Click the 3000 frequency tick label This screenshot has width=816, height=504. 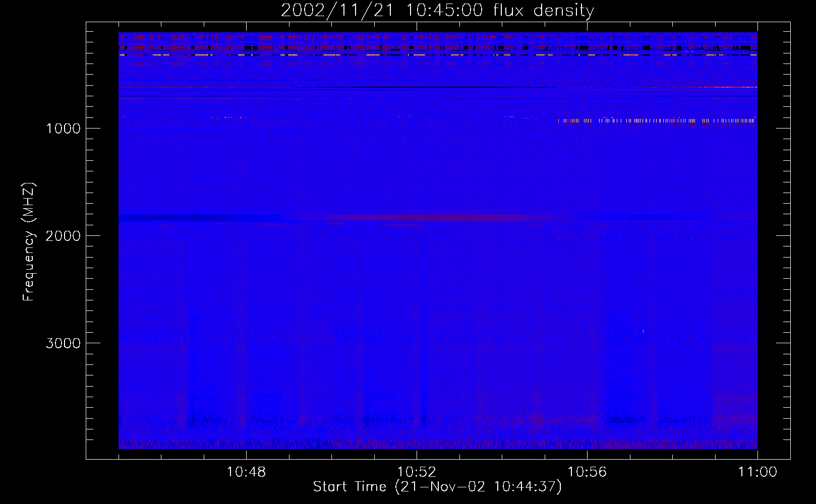(63, 343)
